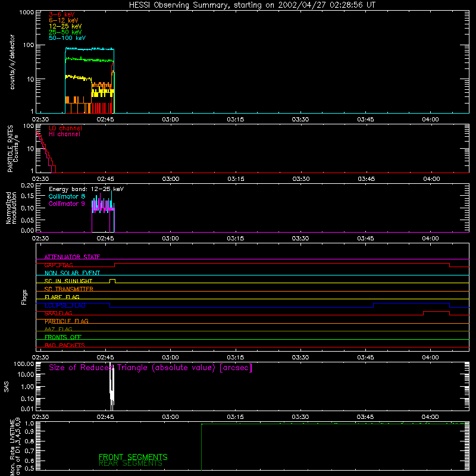Screen dimensions: 476x476
Task: Click the SAA_FLAG label
Action: (x=58, y=313)
